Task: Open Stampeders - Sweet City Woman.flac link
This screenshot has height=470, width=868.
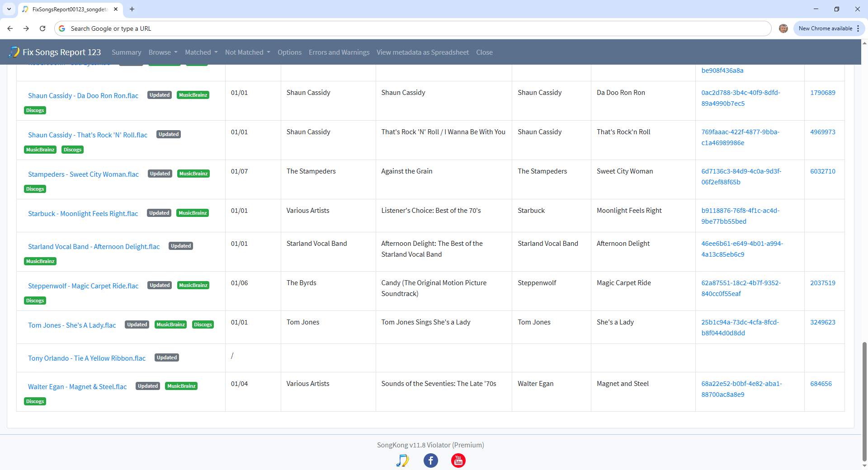Action: click(83, 174)
